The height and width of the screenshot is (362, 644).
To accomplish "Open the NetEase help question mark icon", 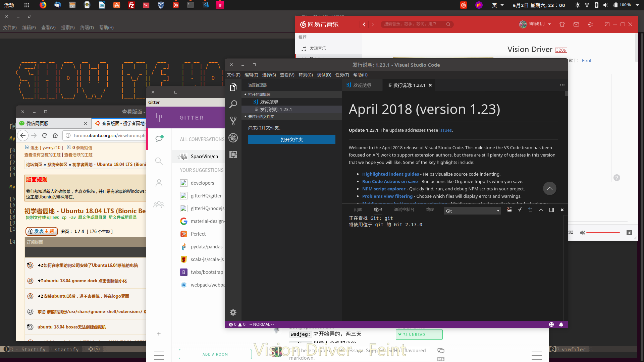I will (x=617, y=178).
